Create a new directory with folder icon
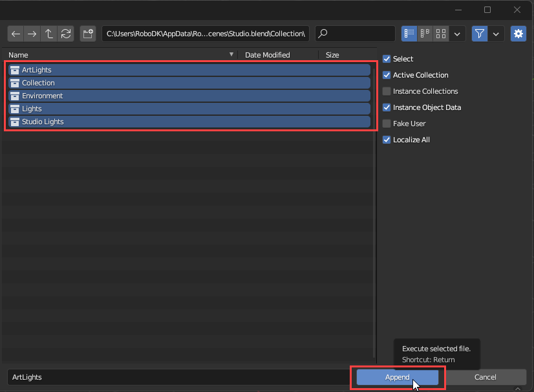 tap(88, 34)
